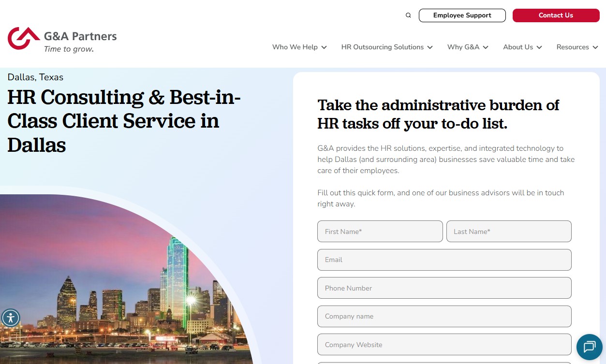Open the Resources menu
Image resolution: width=606 pixels, height=364 pixels.
[573, 47]
